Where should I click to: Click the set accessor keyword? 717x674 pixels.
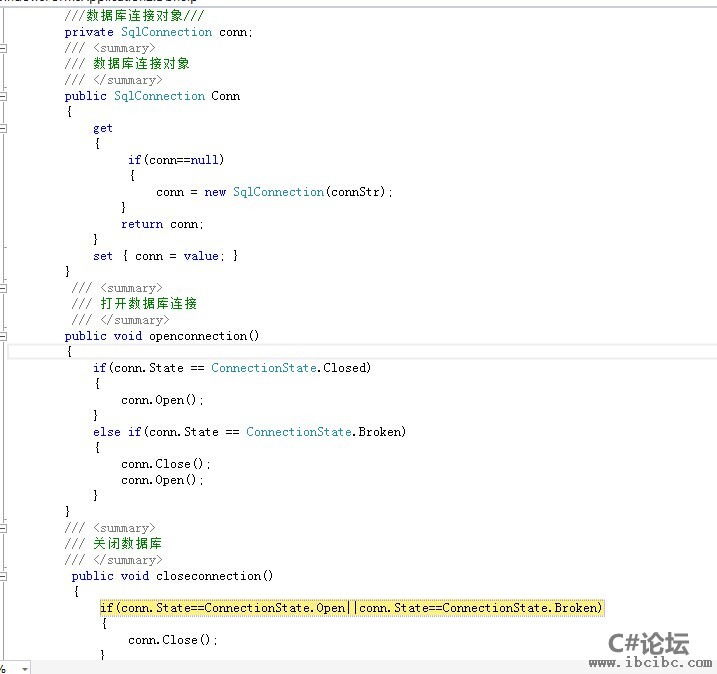103,256
